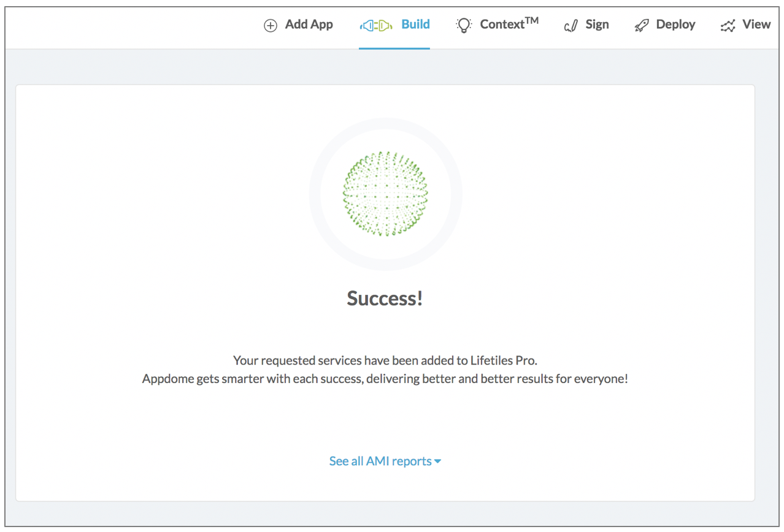Go to the Sign tab label
The height and width of the screenshot is (532, 784).
click(597, 25)
